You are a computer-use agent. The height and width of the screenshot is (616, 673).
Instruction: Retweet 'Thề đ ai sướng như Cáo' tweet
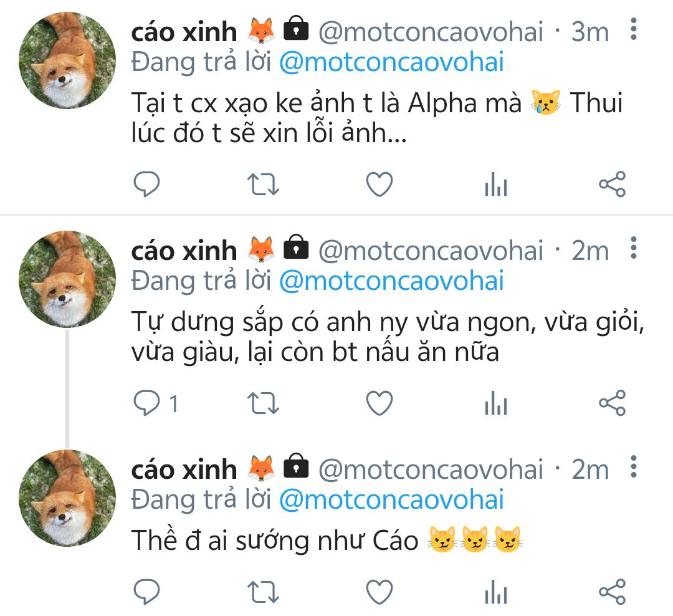click(x=264, y=591)
